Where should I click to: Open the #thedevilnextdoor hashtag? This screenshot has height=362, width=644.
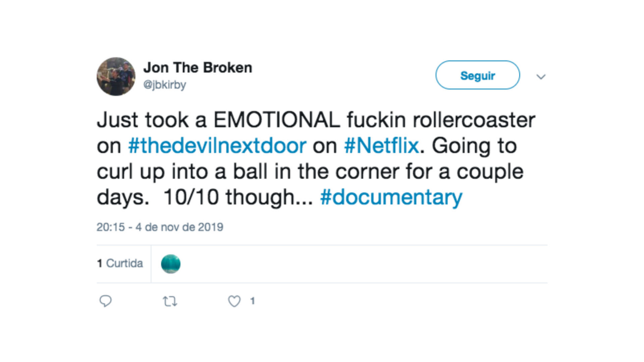pyautogui.click(x=217, y=146)
